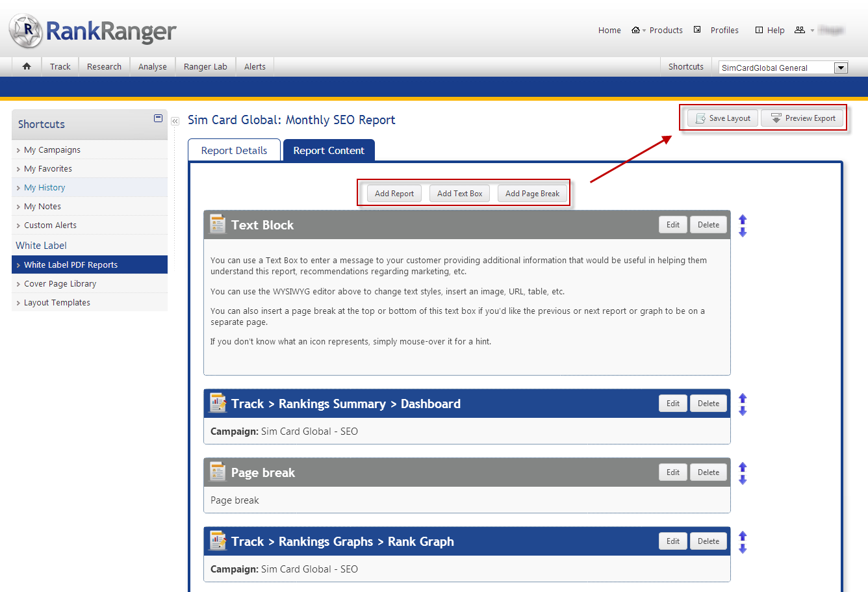Screen dimensions: 868x592
Task: Click the user accounts people icon
Action: pos(800,30)
